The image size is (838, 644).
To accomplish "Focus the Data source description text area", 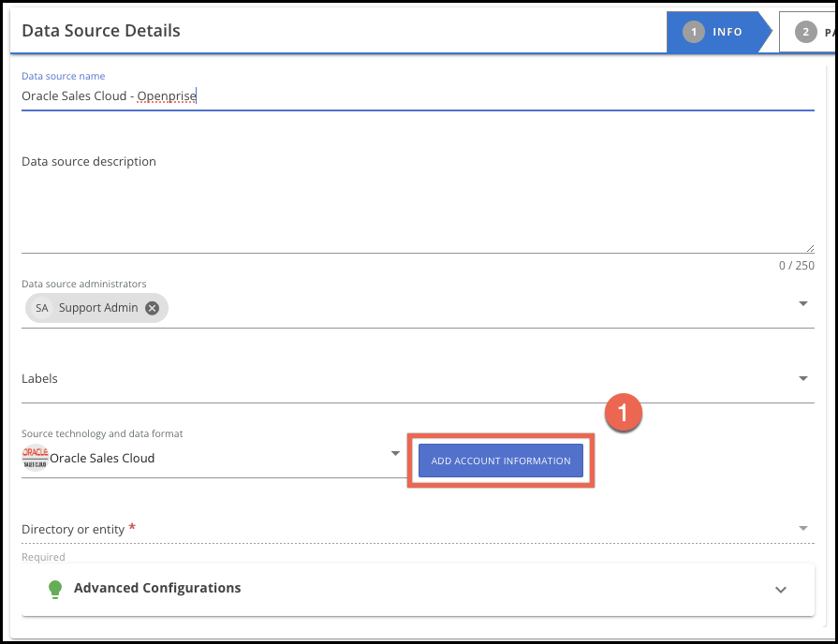I will tap(412, 201).
